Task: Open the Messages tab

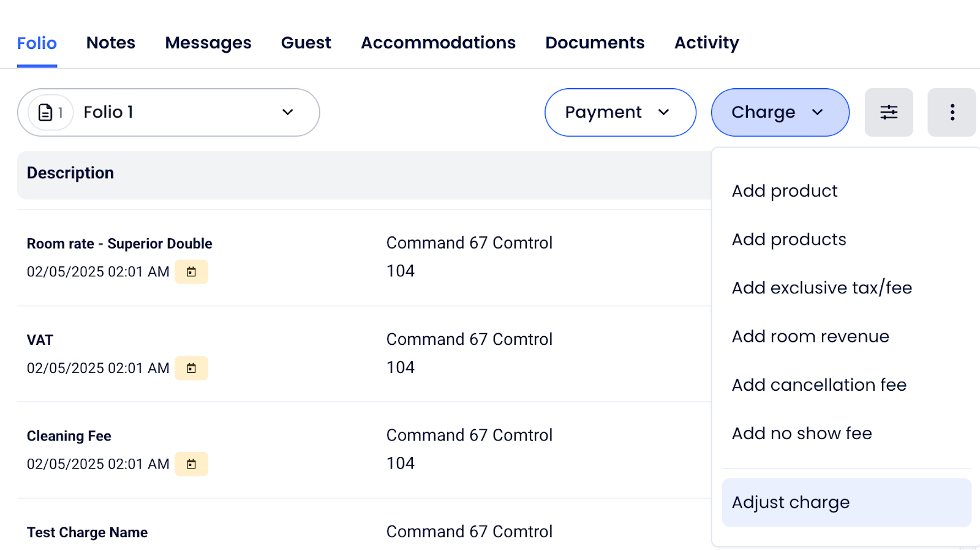Action: click(x=208, y=43)
